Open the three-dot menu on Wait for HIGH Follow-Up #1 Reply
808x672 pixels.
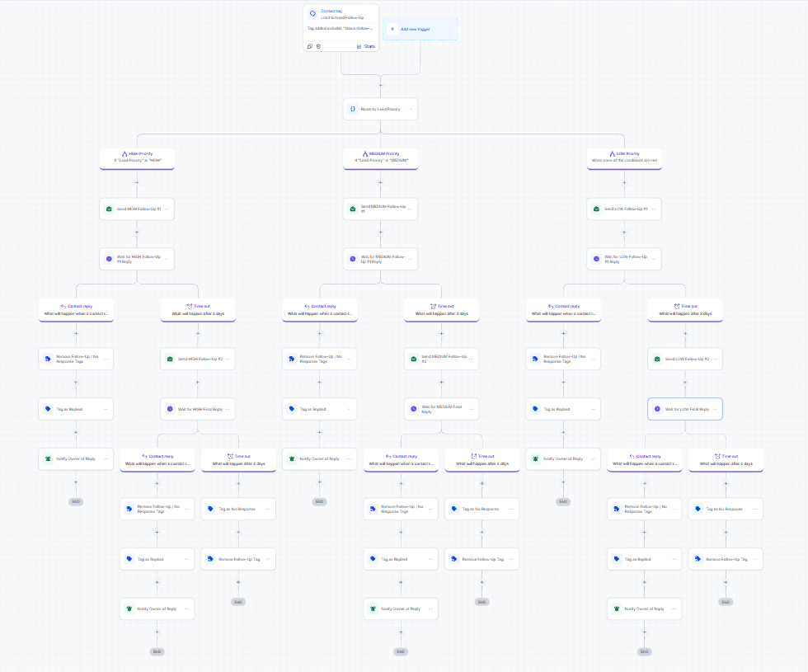point(167,259)
